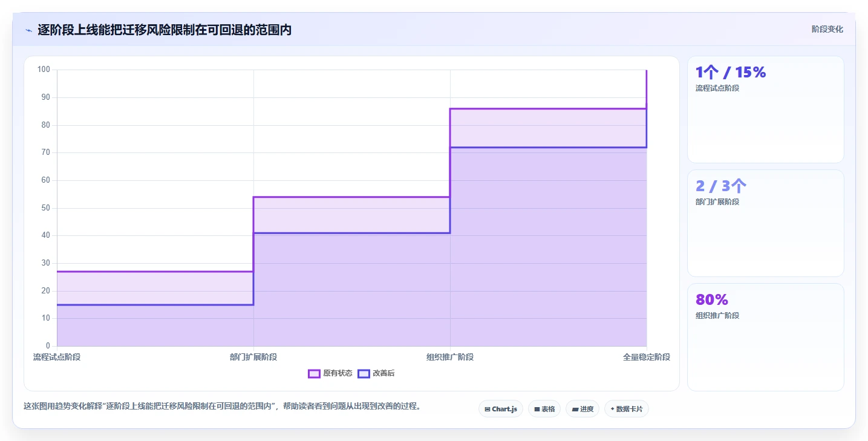Screen dimensions: 868x441
Task: Click the description text below the chart
Action: pyautogui.click(x=222, y=406)
